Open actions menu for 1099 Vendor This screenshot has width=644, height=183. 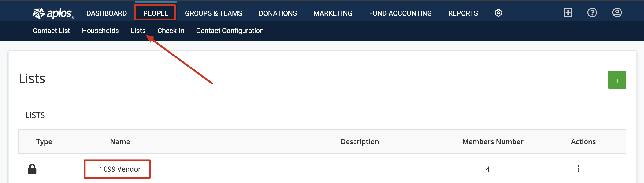[578, 169]
